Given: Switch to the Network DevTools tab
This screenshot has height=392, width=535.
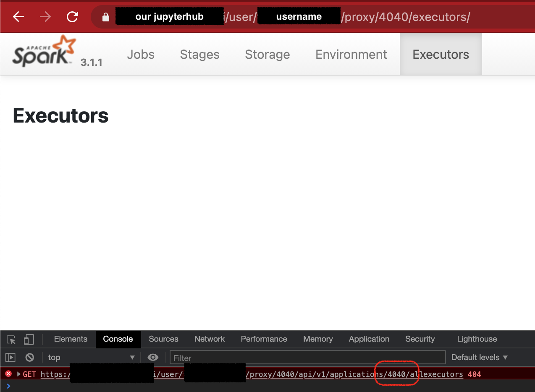Looking at the screenshot, I should 210,339.
